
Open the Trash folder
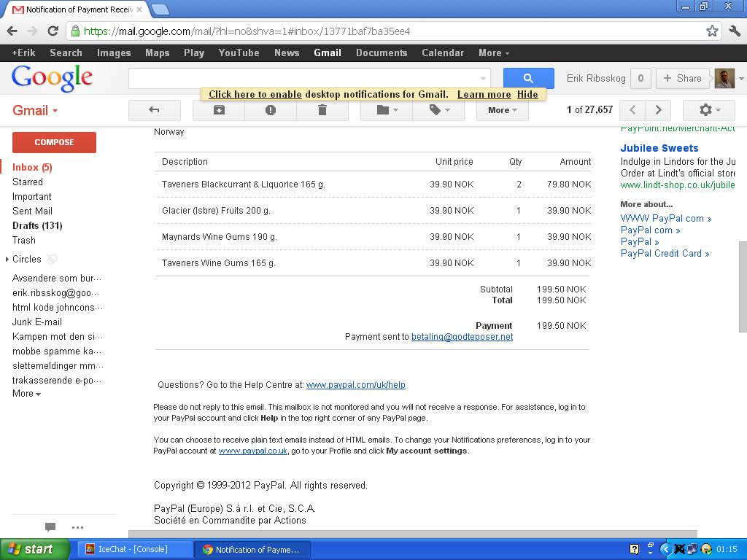pyautogui.click(x=24, y=241)
